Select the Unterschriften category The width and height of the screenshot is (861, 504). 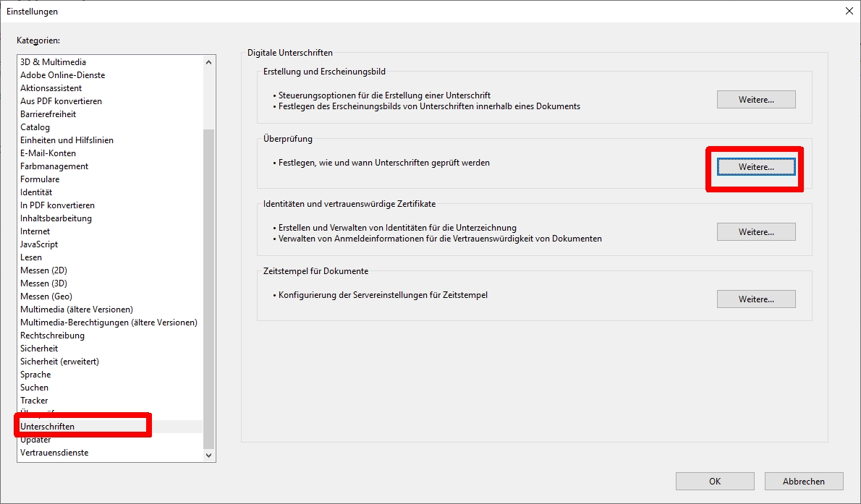tap(48, 427)
